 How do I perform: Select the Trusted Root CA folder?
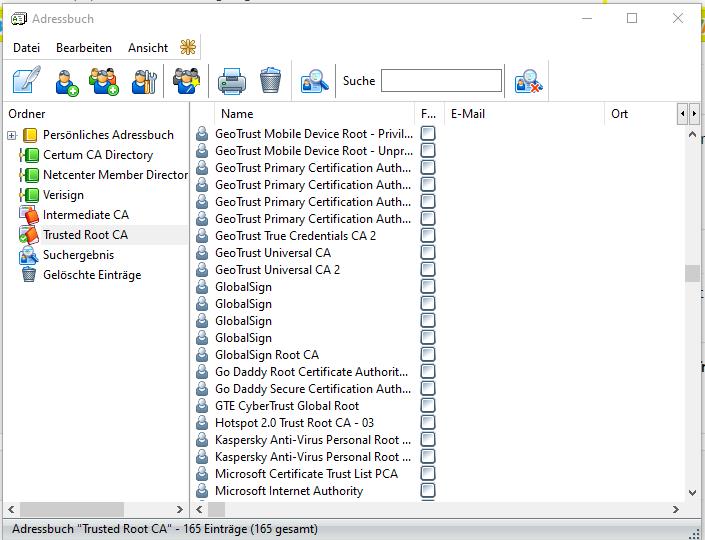click(85, 235)
